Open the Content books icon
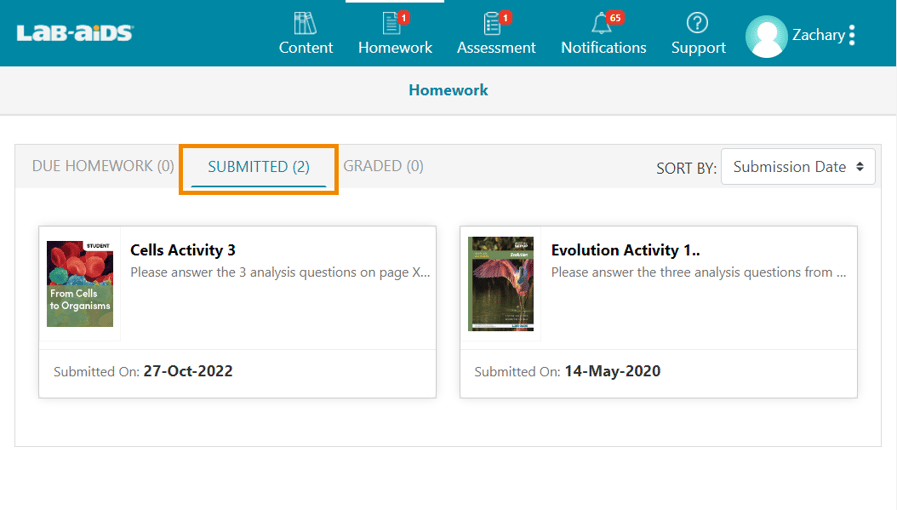Viewport: 897px width, 510px height. [305, 23]
